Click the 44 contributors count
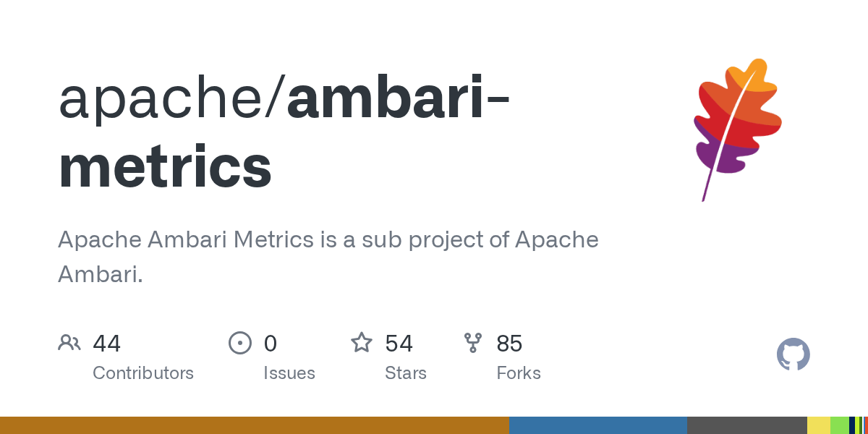868x434 pixels. (106, 343)
